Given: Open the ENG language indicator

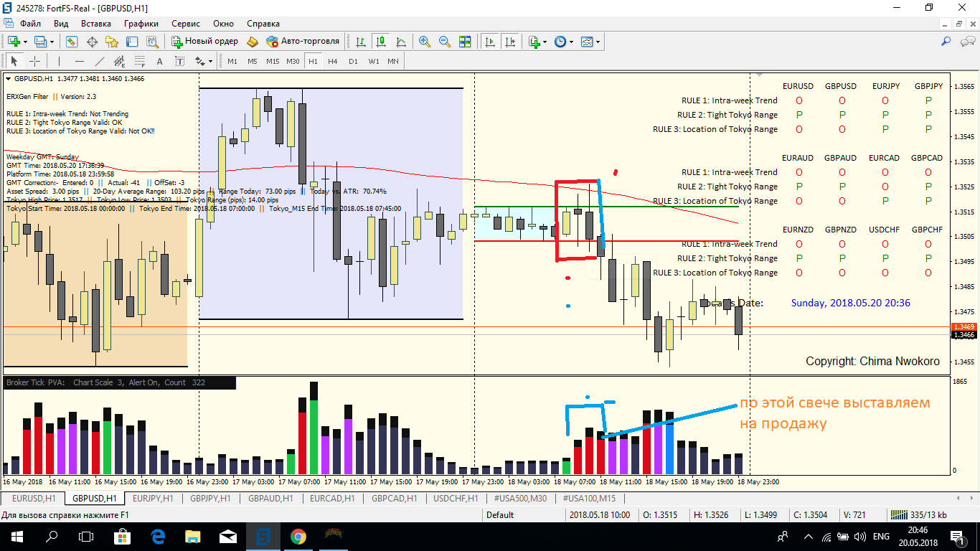Looking at the screenshot, I should click(881, 536).
